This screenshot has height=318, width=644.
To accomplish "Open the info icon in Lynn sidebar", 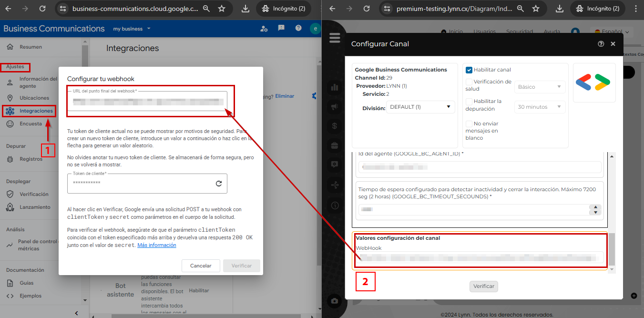I will point(335,205).
